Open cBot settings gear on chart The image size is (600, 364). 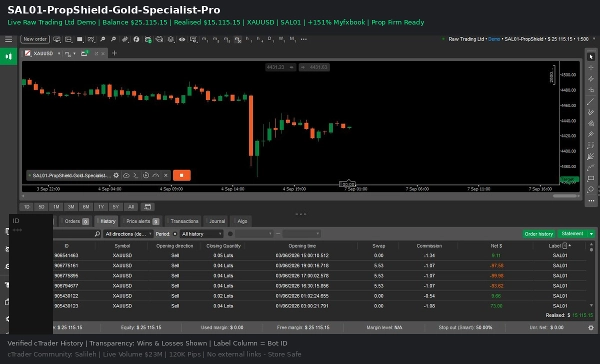click(x=116, y=175)
